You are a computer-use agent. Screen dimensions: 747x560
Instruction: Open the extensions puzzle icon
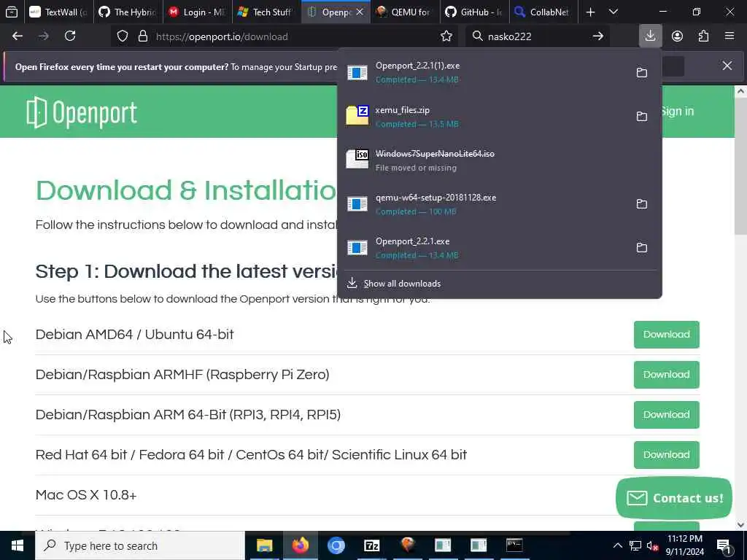[703, 36]
